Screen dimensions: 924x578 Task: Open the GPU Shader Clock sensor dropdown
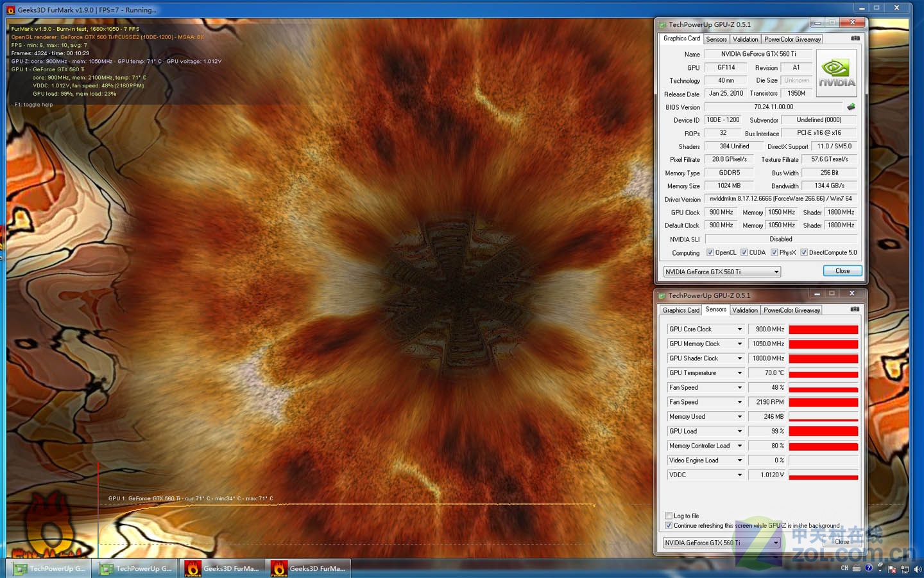[x=739, y=358]
